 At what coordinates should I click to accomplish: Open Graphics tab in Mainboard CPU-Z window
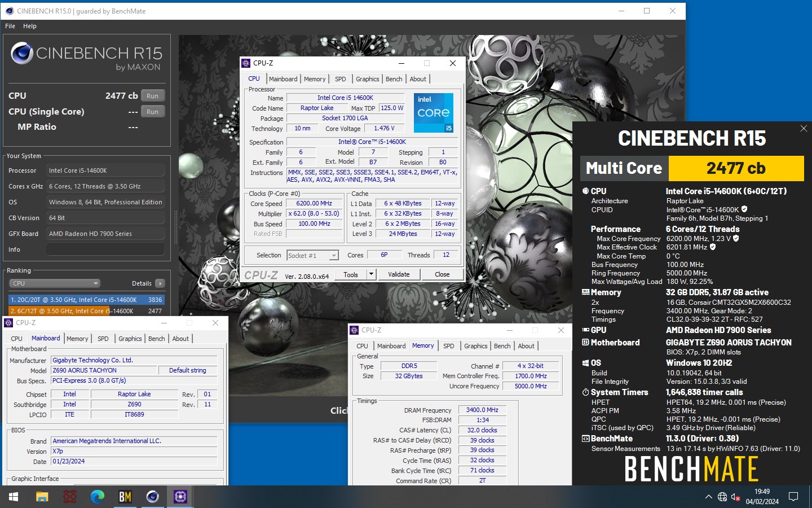(x=130, y=339)
